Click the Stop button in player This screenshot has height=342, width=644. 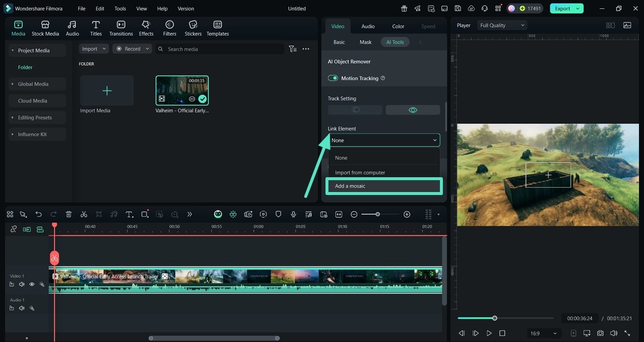502,333
